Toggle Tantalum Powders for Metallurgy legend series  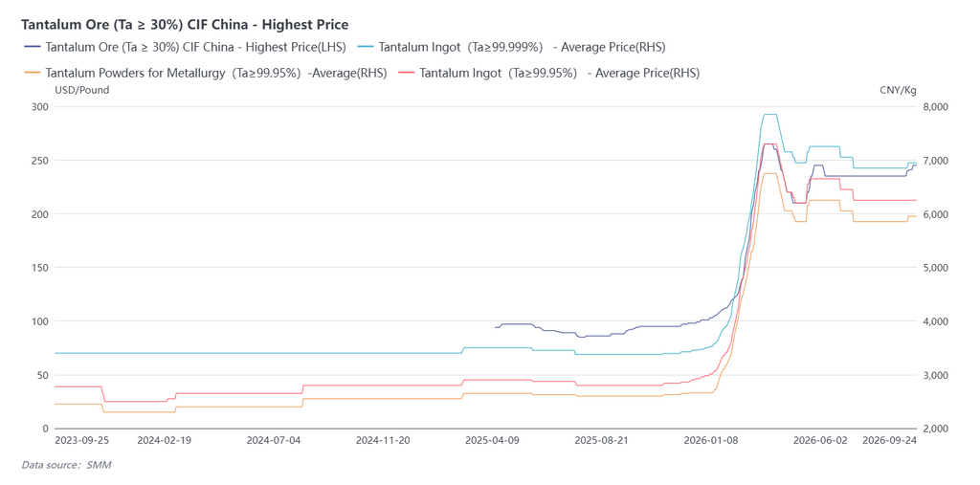(x=205, y=73)
